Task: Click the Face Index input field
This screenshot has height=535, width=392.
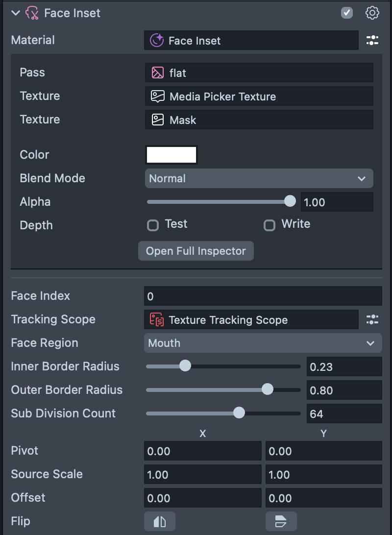Action: click(x=263, y=296)
